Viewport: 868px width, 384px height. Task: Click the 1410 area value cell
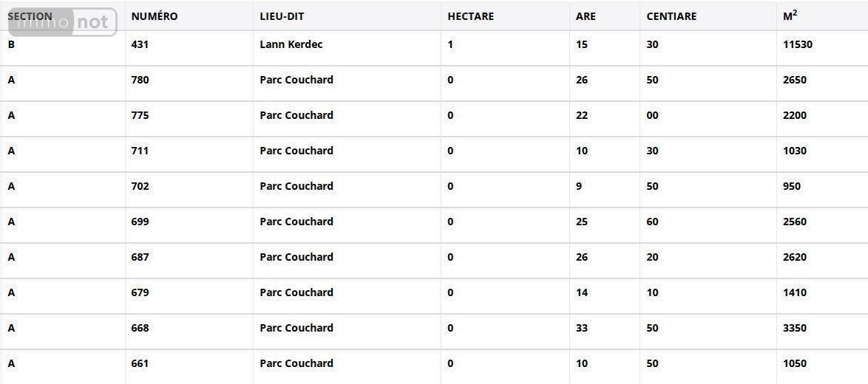(x=794, y=292)
